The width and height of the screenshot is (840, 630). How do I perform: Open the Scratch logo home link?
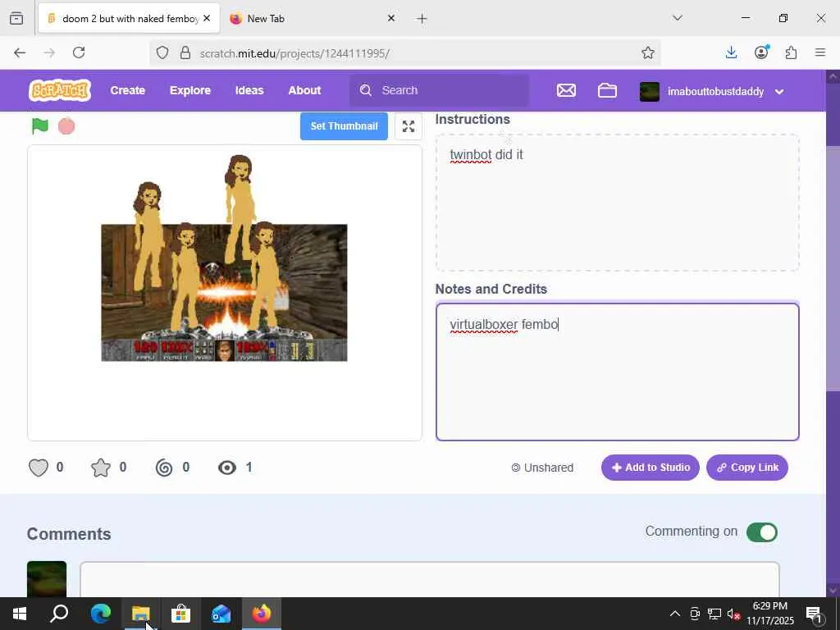[60, 90]
